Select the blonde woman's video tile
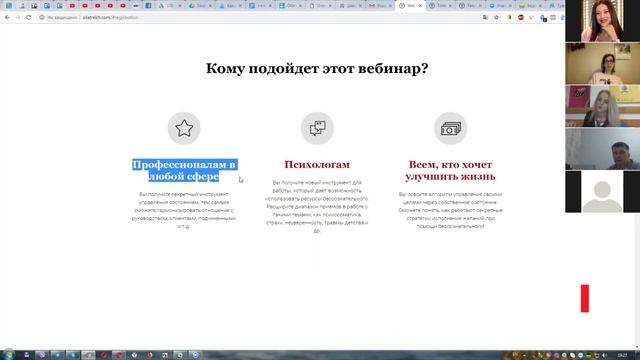640x360 pixels. pyautogui.click(x=602, y=106)
